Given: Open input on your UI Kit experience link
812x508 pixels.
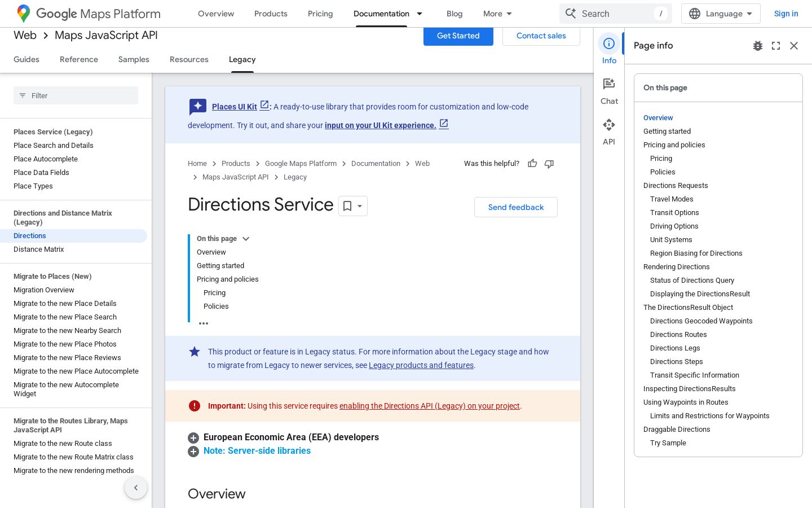Looking at the screenshot, I should [x=381, y=125].
